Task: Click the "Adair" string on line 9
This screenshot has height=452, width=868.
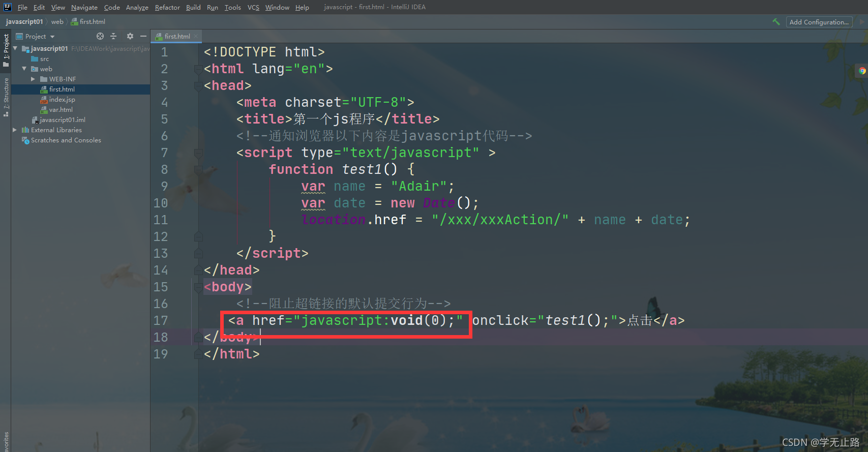Action: [x=419, y=186]
